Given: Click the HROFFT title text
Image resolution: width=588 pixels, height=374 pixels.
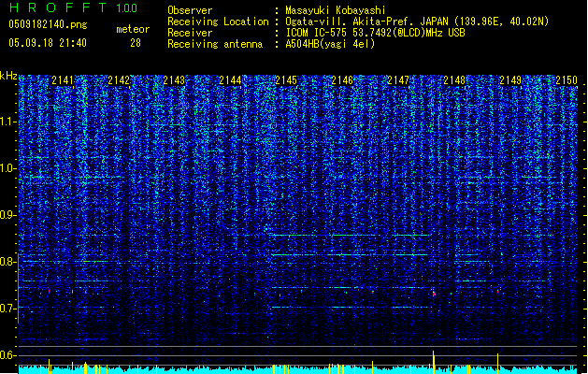Looking at the screenshot, I should (x=58, y=7).
